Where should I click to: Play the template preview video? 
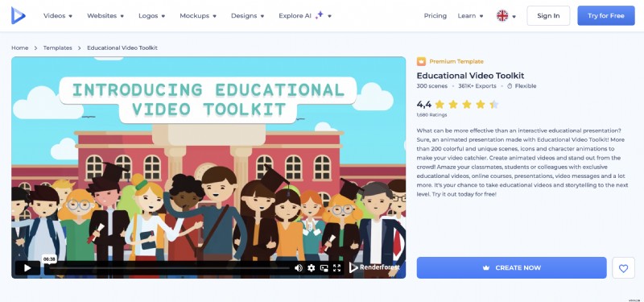pos(27,268)
